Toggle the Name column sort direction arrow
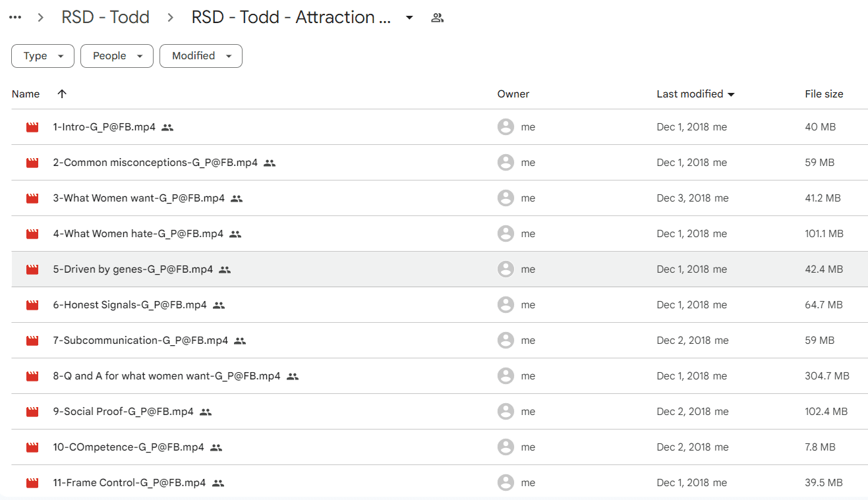The height and width of the screenshot is (500, 868). pyautogui.click(x=62, y=94)
